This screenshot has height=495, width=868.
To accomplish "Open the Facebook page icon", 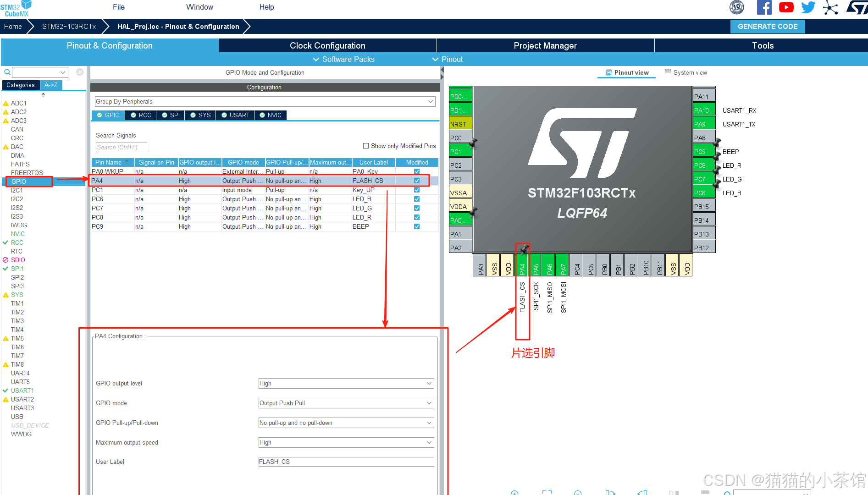I will (x=764, y=7).
